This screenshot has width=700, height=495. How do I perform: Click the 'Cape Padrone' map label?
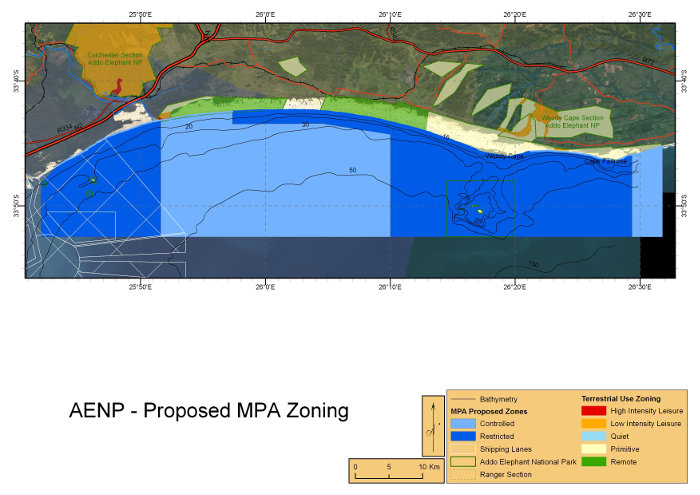coord(606,161)
